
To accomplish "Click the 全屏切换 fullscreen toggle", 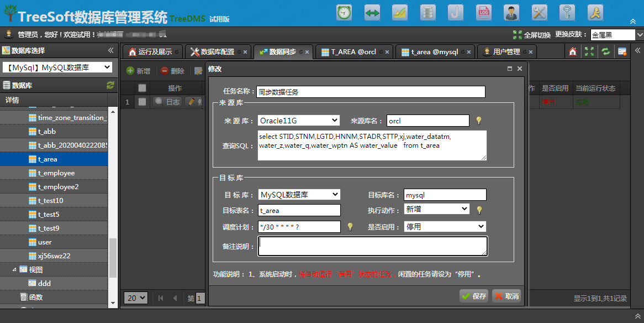I will point(532,35).
